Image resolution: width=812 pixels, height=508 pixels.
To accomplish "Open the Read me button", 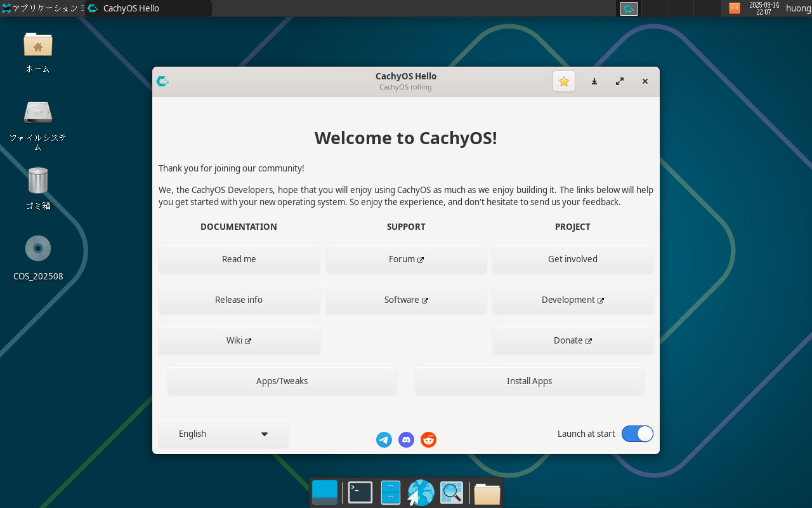I will click(239, 259).
